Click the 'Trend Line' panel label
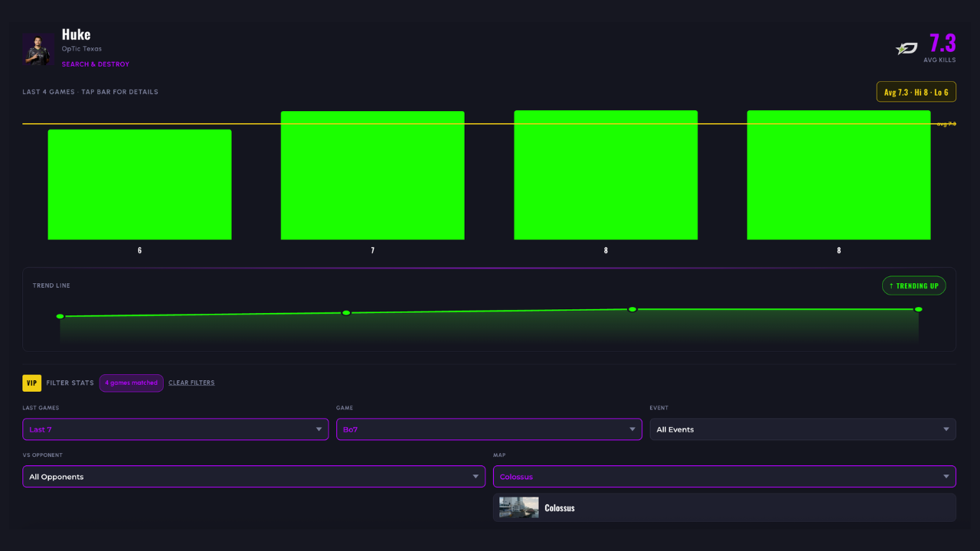 (51, 285)
